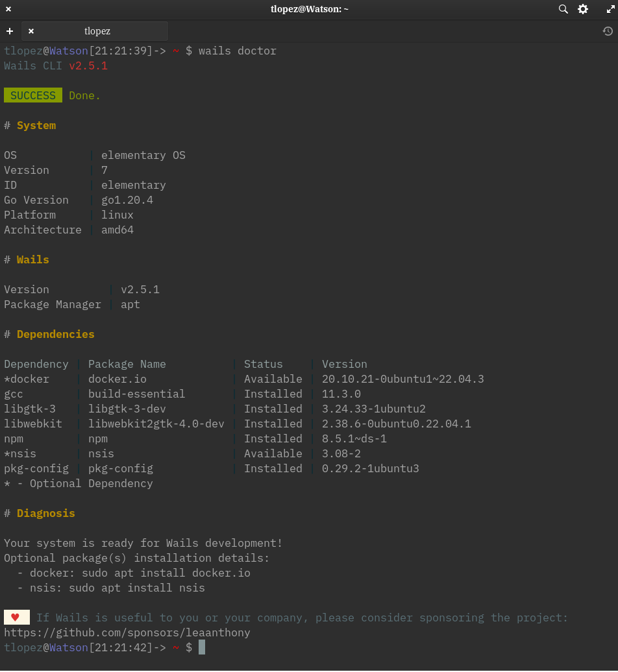Click the cursor at the bottom prompt

tap(202, 647)
